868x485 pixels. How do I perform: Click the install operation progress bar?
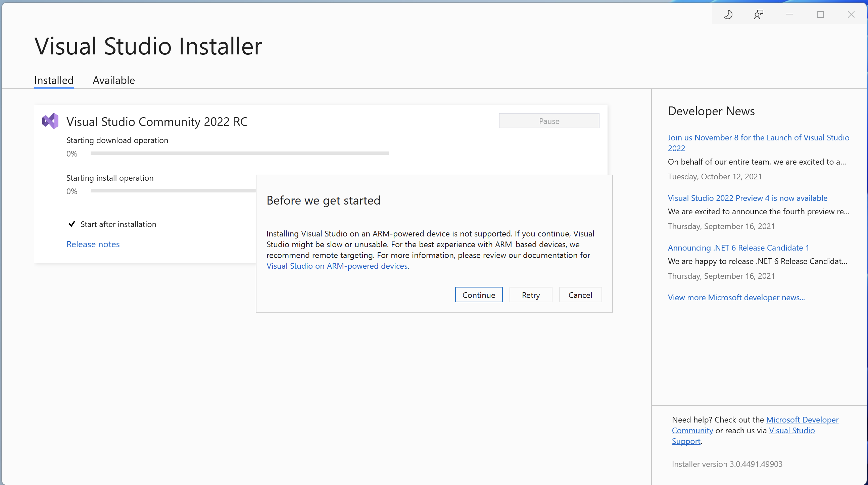[173, 191]
